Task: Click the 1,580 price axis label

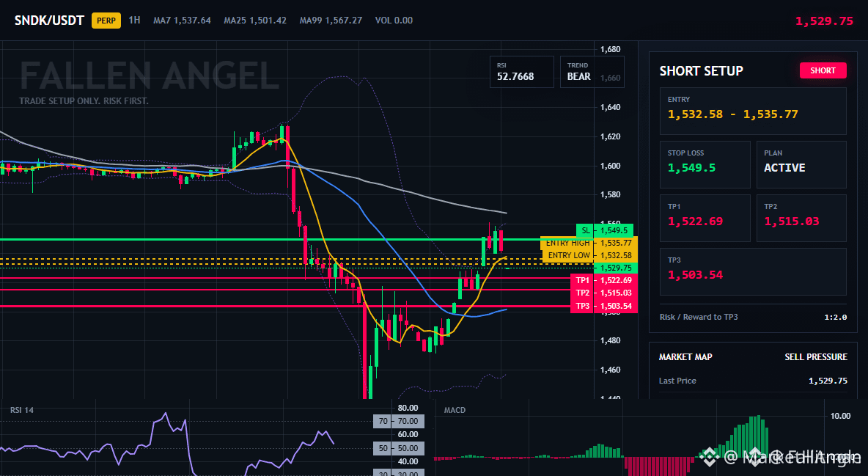Action: coord(610,194)
